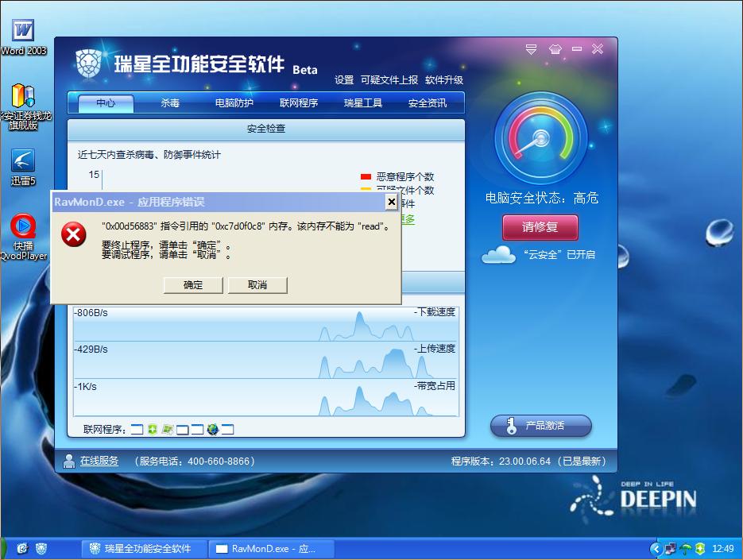Switch to 中心 tab

coord(106,102)
